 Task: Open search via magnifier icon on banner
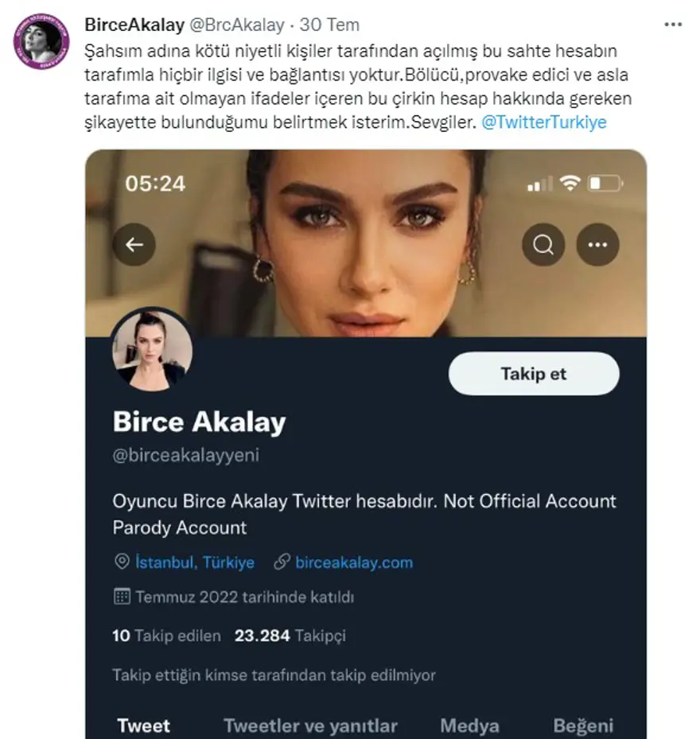543,244
